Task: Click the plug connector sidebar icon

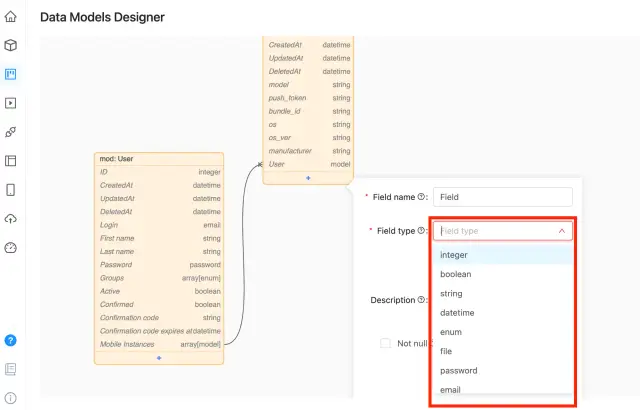Action: tap(11, 131)
